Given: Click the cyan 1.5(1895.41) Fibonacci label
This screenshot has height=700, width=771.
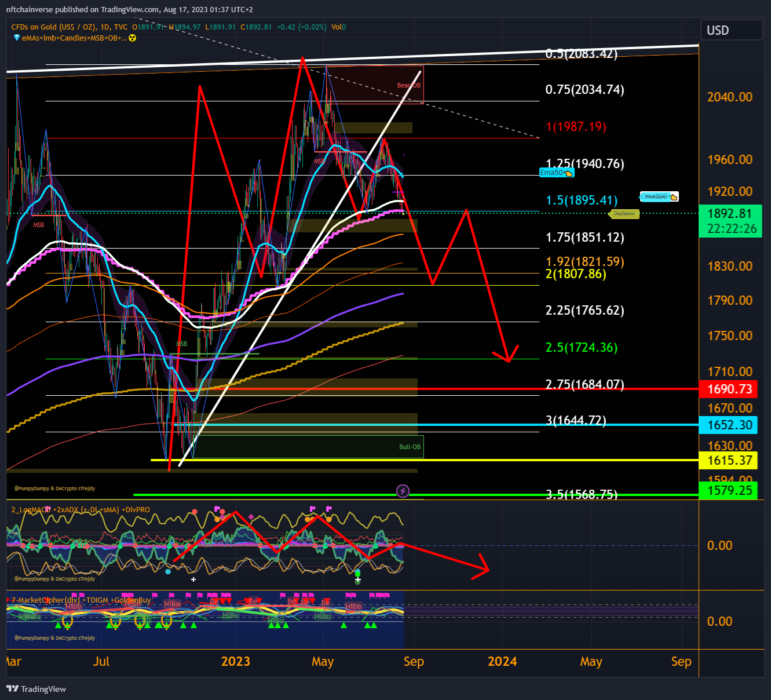Looking at the screenshot, I should pyautogui.click(x=582, y=200).
